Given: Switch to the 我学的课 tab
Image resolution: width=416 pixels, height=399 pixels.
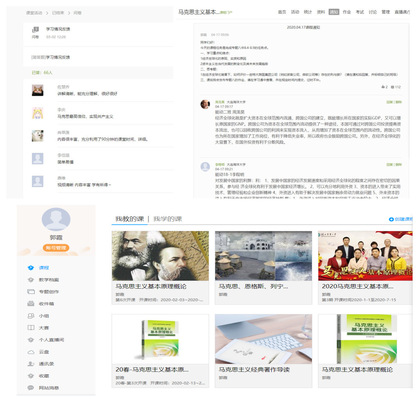Looking at the screenshot, I should (x=168, y=219).
